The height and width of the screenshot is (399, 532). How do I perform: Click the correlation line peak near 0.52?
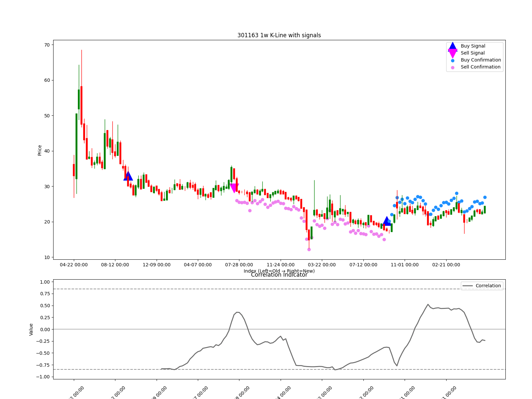click(x=428, y=305)
